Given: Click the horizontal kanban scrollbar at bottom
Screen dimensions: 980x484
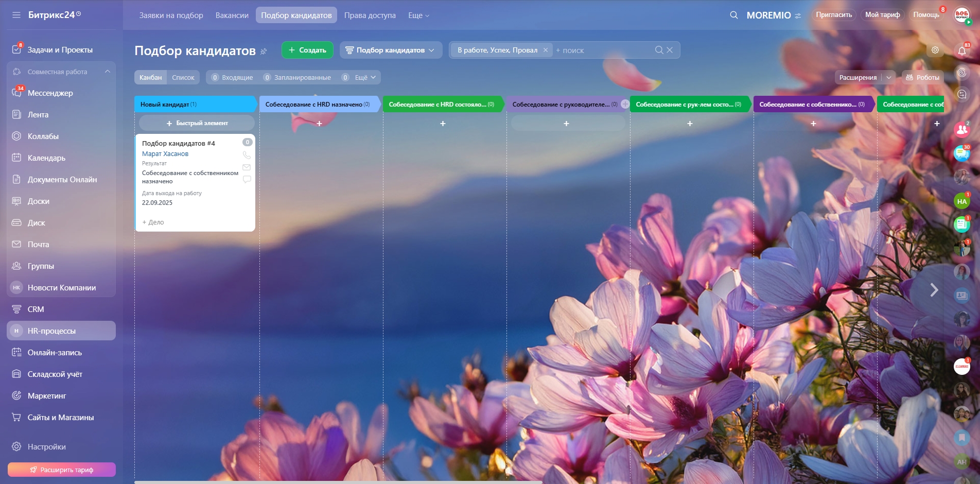Looking at the screenshot, I should pos(338,482).
